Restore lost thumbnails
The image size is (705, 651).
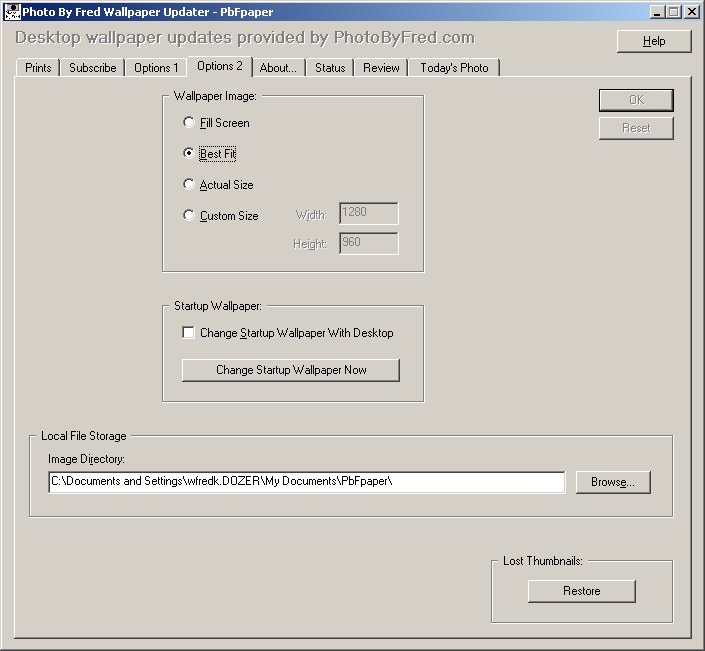[x=581, y=591]
